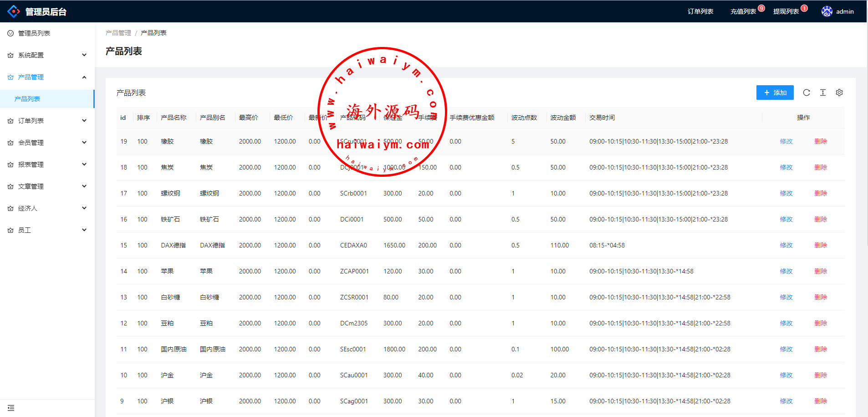Screen dimensions: 868x417
Task: Open the table density icon
Action: 822,93
